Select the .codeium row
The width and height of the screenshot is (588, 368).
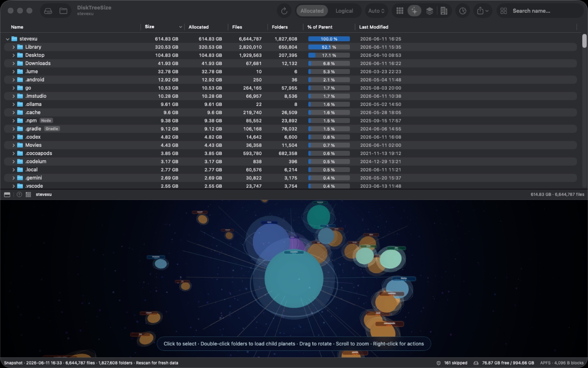(x=290, y=162)
